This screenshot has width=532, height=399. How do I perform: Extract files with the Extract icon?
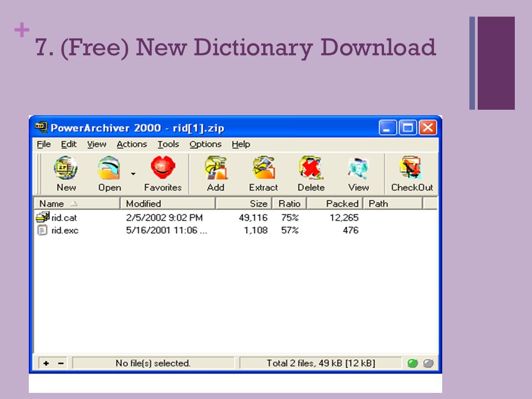point(264,168)
